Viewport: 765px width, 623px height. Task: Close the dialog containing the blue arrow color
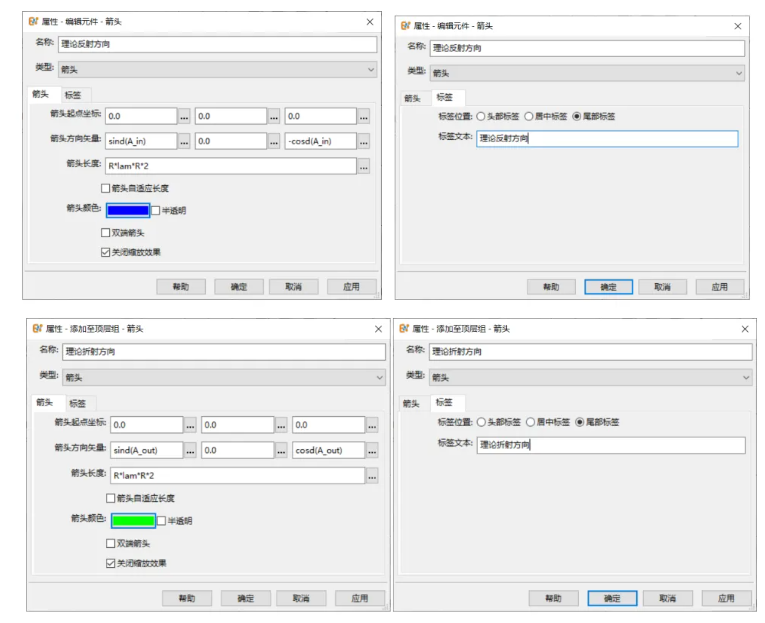[369, 20]
